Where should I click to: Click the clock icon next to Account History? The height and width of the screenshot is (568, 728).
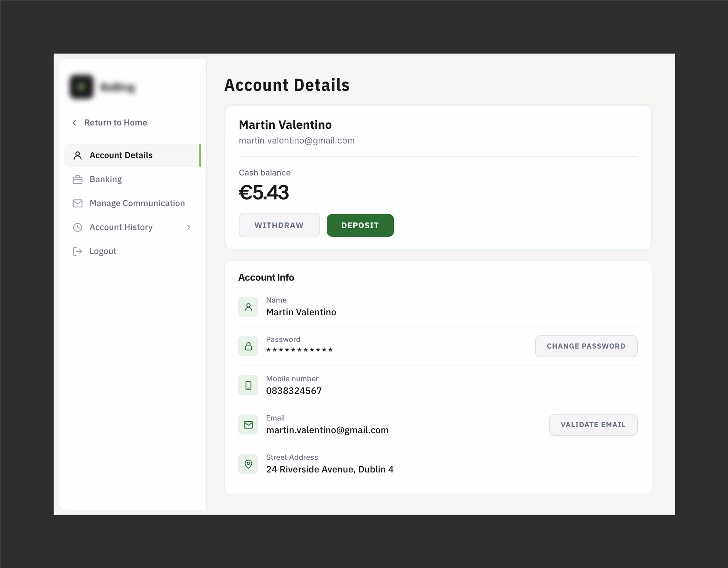coord(77,227)
